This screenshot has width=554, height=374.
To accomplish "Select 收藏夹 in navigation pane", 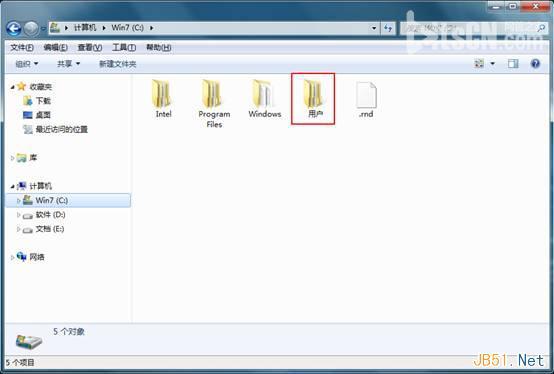I will 41,87.
